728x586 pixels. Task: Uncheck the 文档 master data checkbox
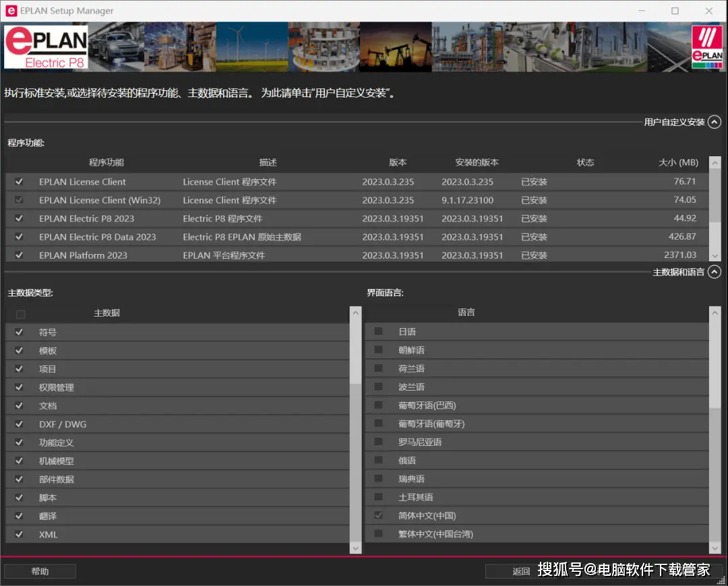(19, 405)
